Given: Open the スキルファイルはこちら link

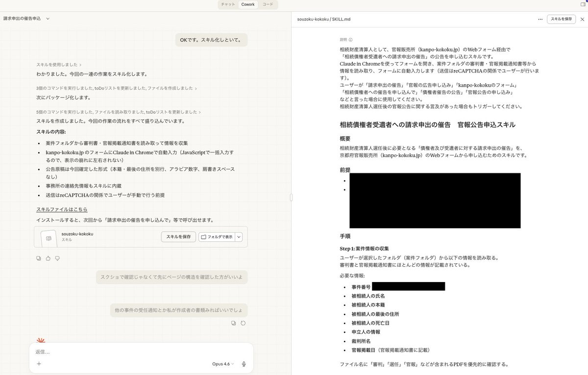Looking at the screenshot, I should 62,210.
